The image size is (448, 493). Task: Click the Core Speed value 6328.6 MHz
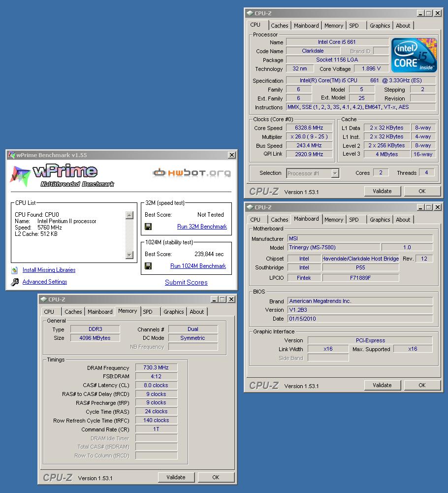coord(309,128)
